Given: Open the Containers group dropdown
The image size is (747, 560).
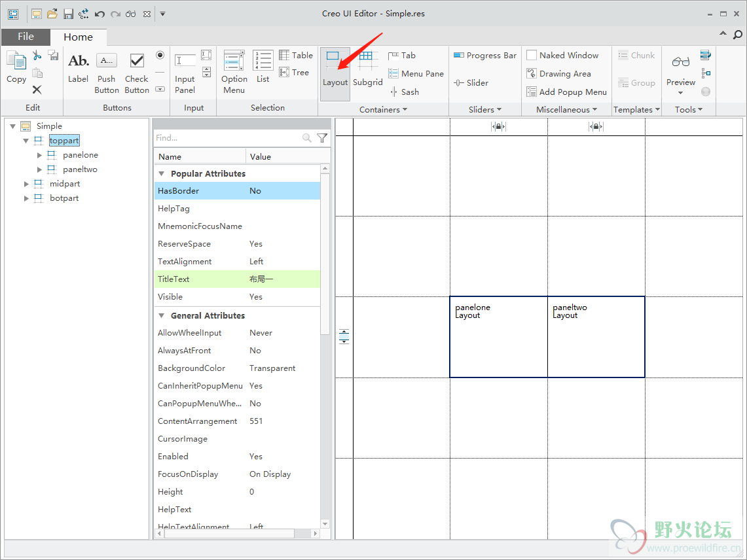Looking at the screenshot, I should click(x=384, y=109).
